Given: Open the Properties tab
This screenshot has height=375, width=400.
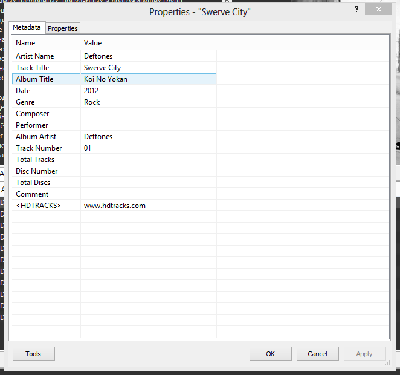Looking at the screenshot, I should click(x=62, y=29).
